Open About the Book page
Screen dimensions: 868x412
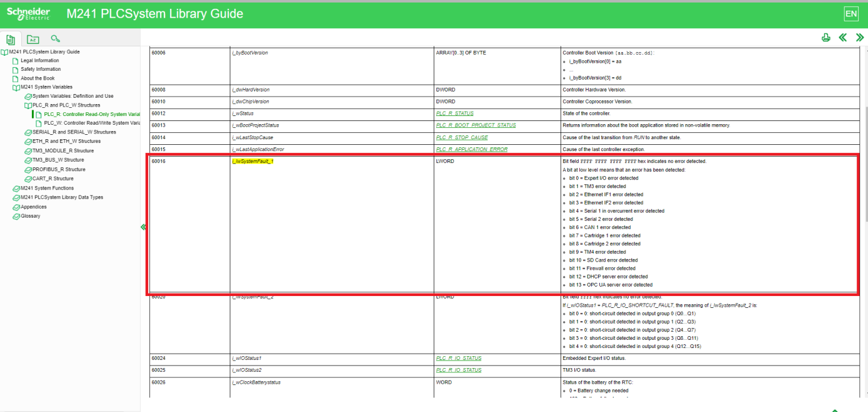click(x=38, y=78)
